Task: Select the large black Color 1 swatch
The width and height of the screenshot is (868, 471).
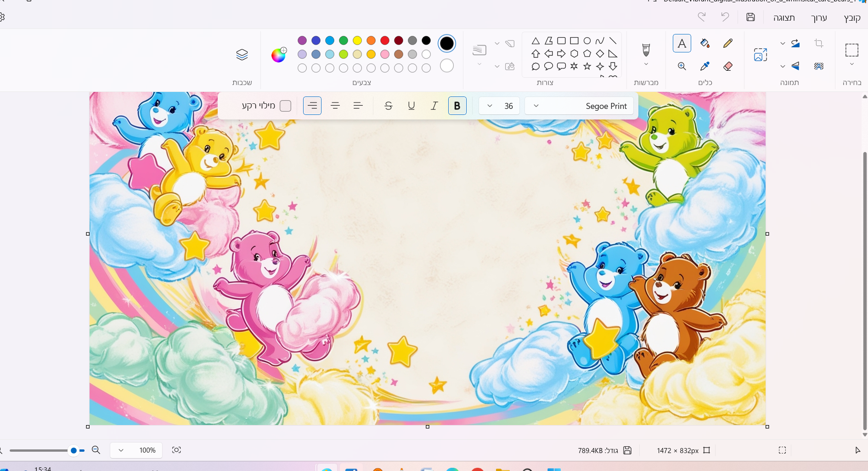Action: (x=447, y=43)
